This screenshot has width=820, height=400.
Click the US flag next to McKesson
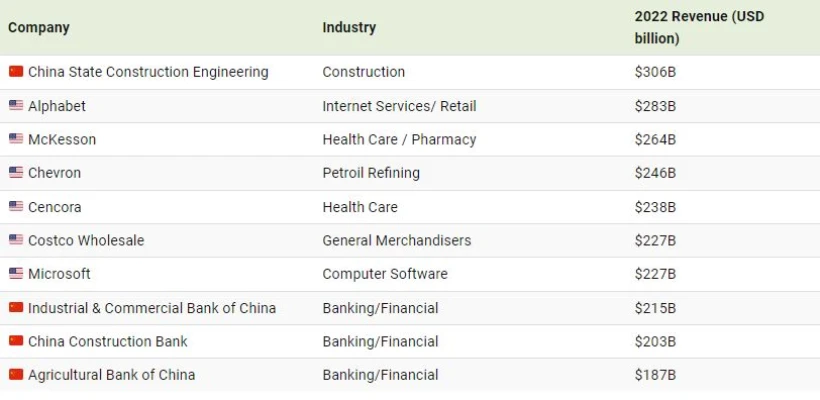tap(16, 139)
